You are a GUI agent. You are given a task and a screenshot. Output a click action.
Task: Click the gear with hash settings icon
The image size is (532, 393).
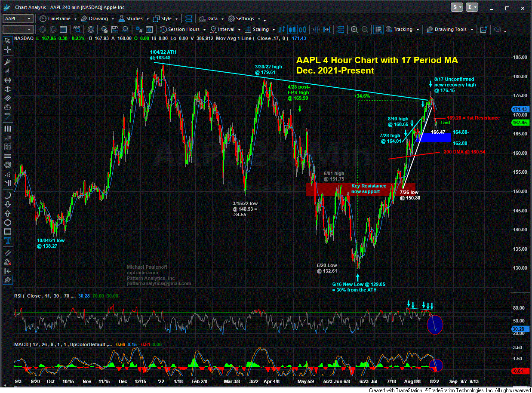[x=139, y=29]
